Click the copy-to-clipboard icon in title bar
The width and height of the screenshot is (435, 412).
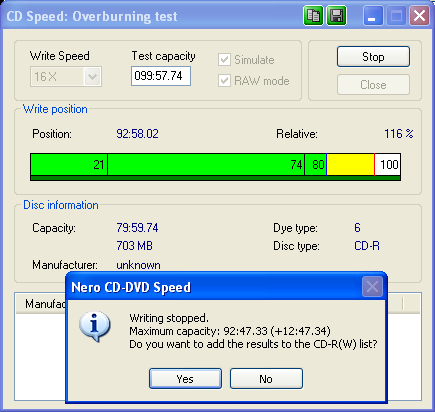pyautogui.click(x=313, y=16)
